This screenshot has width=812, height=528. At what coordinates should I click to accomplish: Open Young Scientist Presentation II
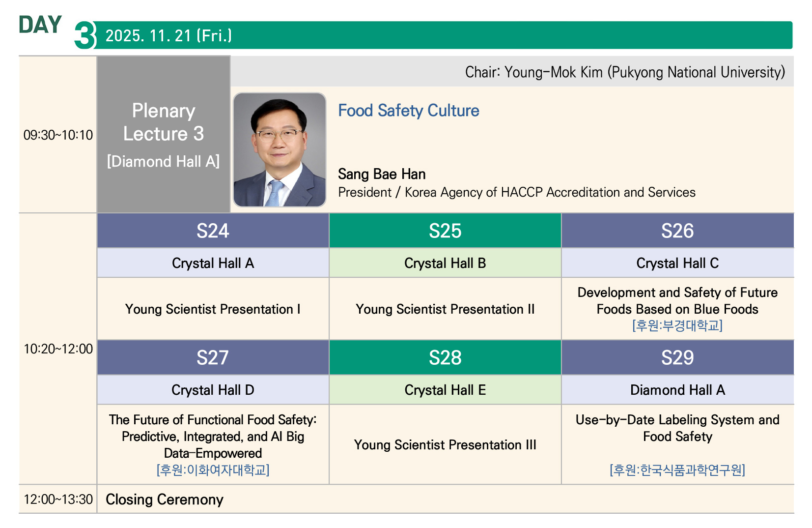pyautogui.click(x=445, y=309)
